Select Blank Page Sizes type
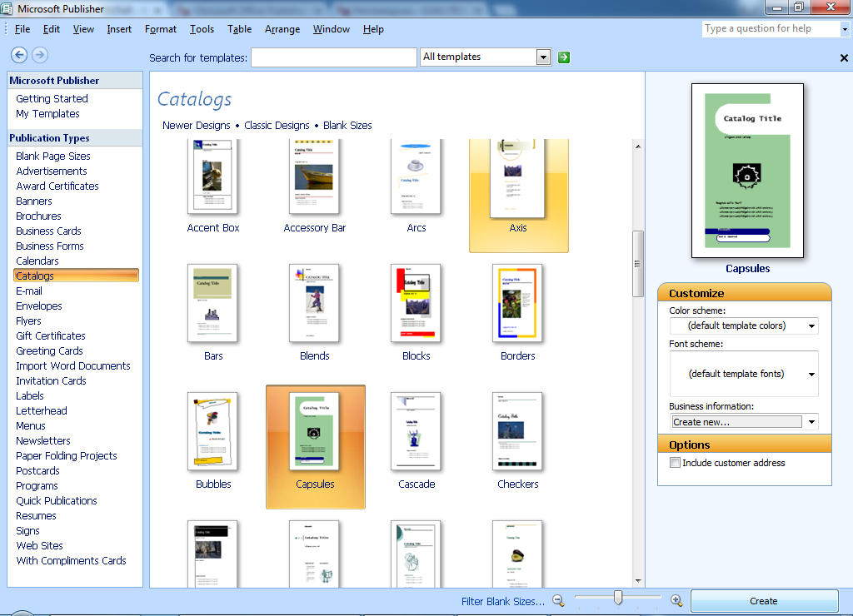This screenshot has height=616, width=853. click(53, 156)
